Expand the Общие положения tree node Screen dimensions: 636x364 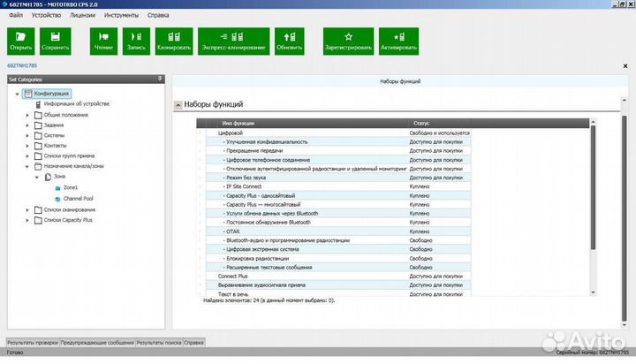click(x=26, y=115)
